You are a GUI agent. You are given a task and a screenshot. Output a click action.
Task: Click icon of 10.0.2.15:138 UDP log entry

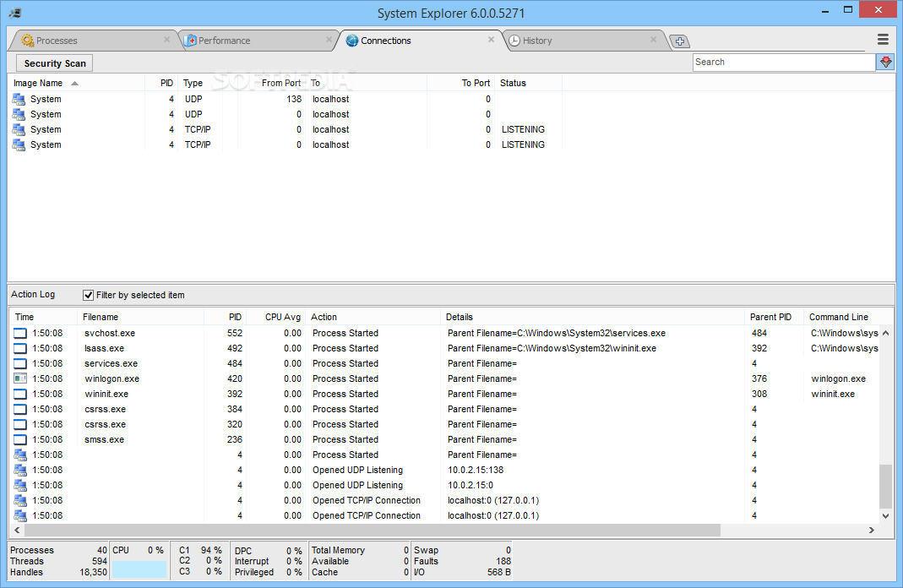point(20,470)
